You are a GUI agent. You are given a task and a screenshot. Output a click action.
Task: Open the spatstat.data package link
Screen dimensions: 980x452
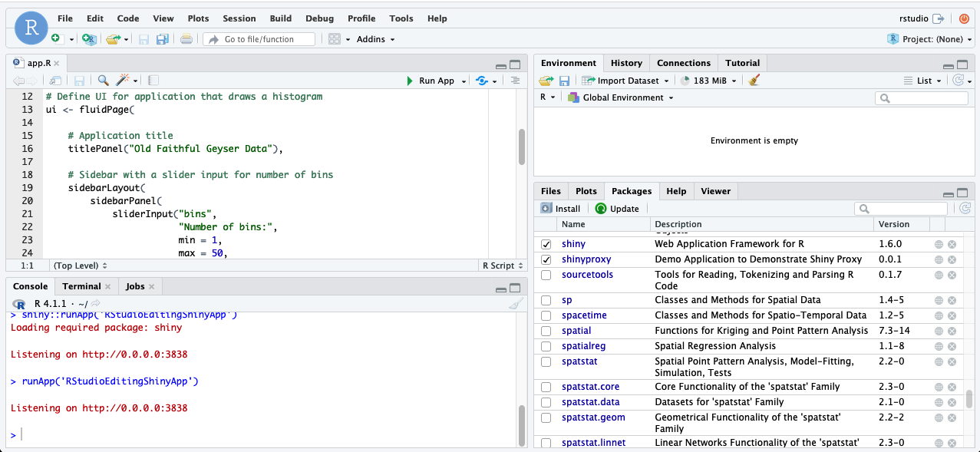tap(590, 402)
